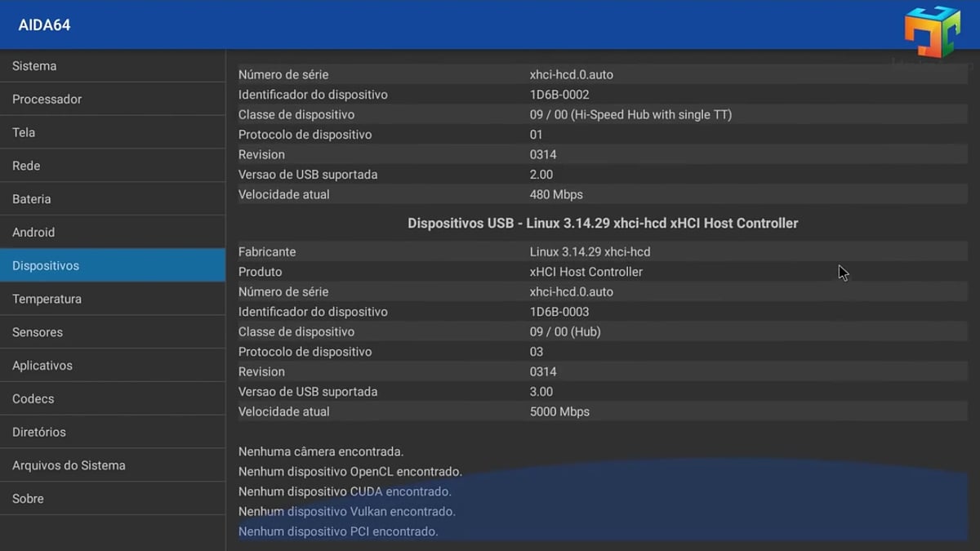
Task: Select Tela in the sidebar
Action: pos(112,132)
